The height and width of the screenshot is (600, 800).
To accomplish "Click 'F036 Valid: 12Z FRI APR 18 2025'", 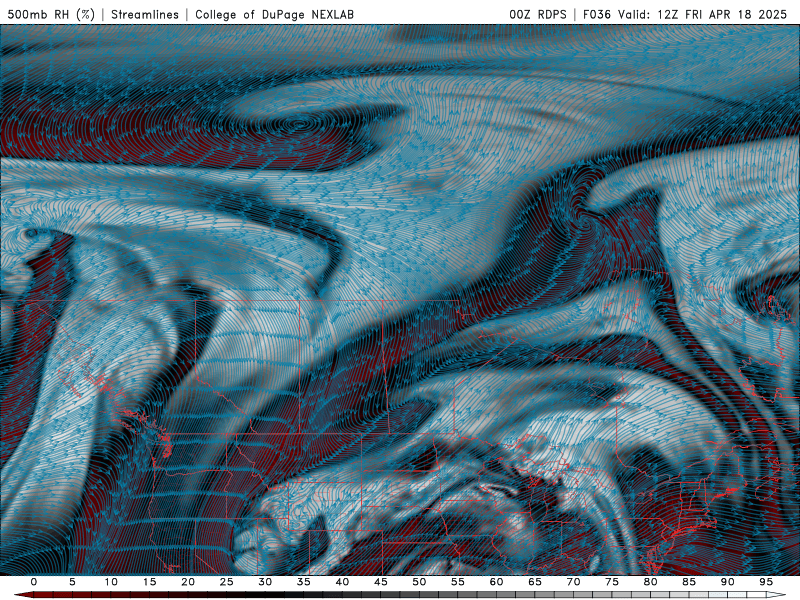I will click(x=685, y=14).
